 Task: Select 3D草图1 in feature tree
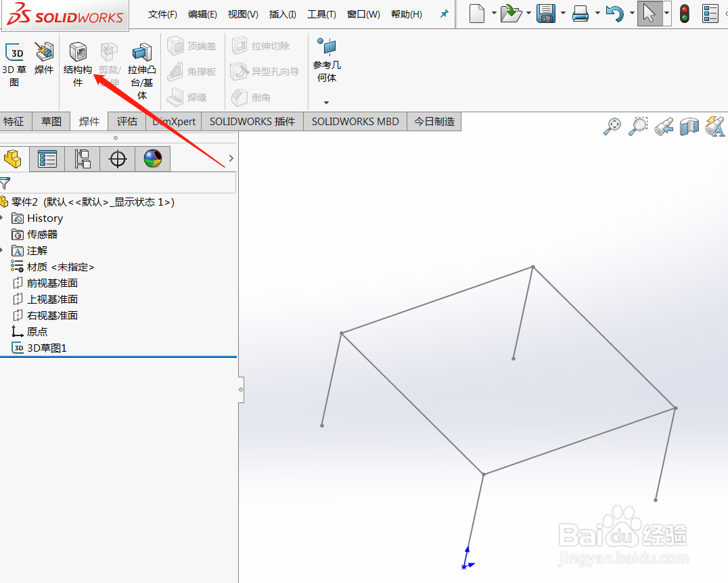coord(39,348)
